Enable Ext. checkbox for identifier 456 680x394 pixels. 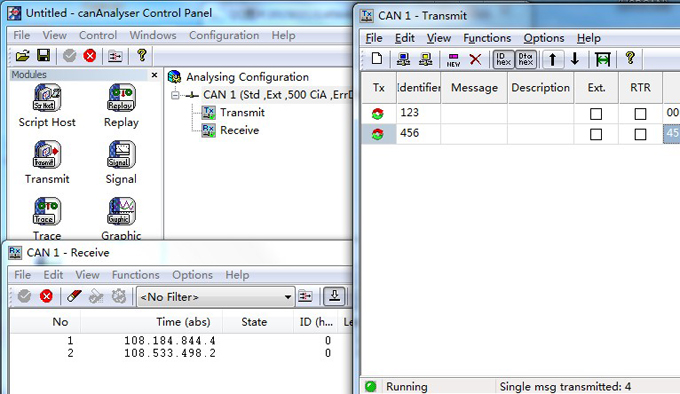[596, 134]
